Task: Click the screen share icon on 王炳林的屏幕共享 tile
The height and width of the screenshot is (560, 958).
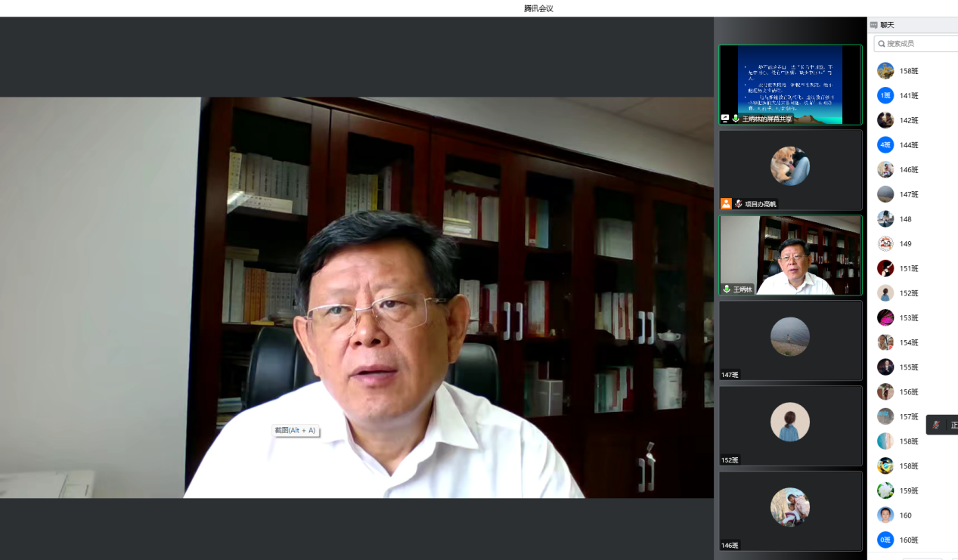Action: pyautogui.click(x=725, y=119)
